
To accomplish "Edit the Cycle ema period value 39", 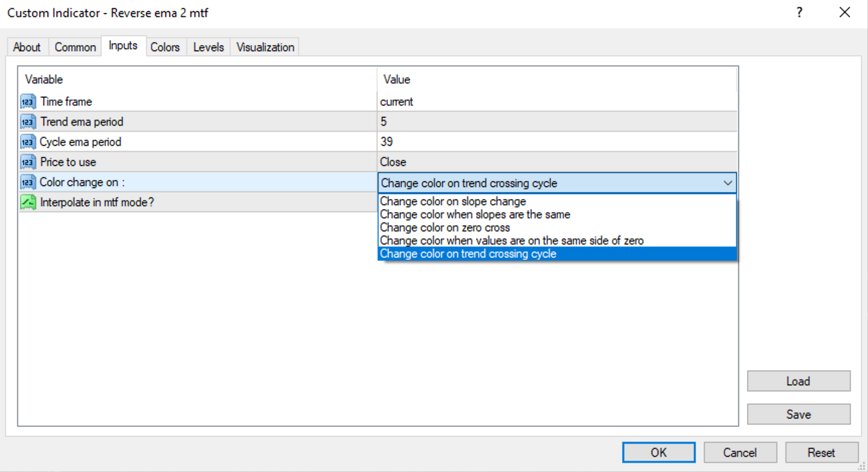I will click(554, 142).
